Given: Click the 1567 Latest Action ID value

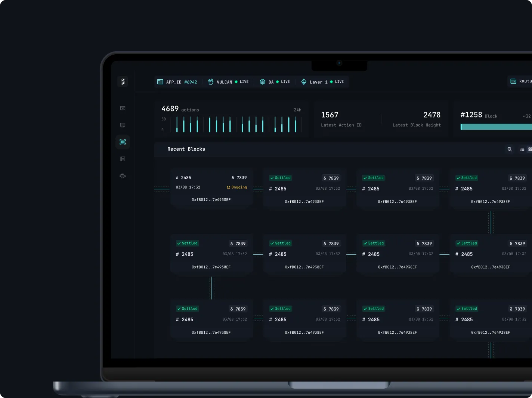Looking at the screenshot, I should 330,115.
